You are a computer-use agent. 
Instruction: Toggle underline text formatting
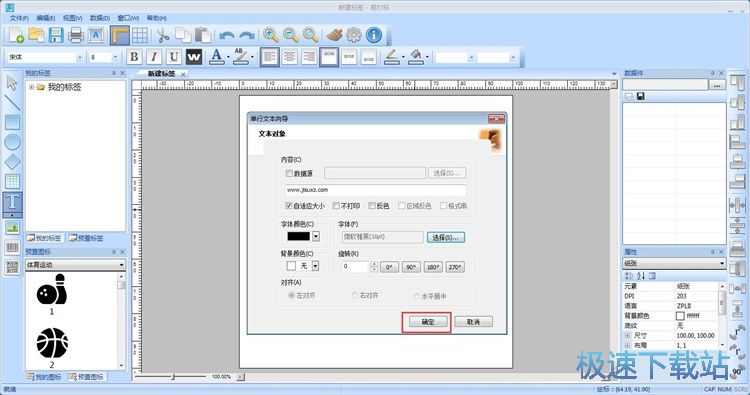(174, 57)
